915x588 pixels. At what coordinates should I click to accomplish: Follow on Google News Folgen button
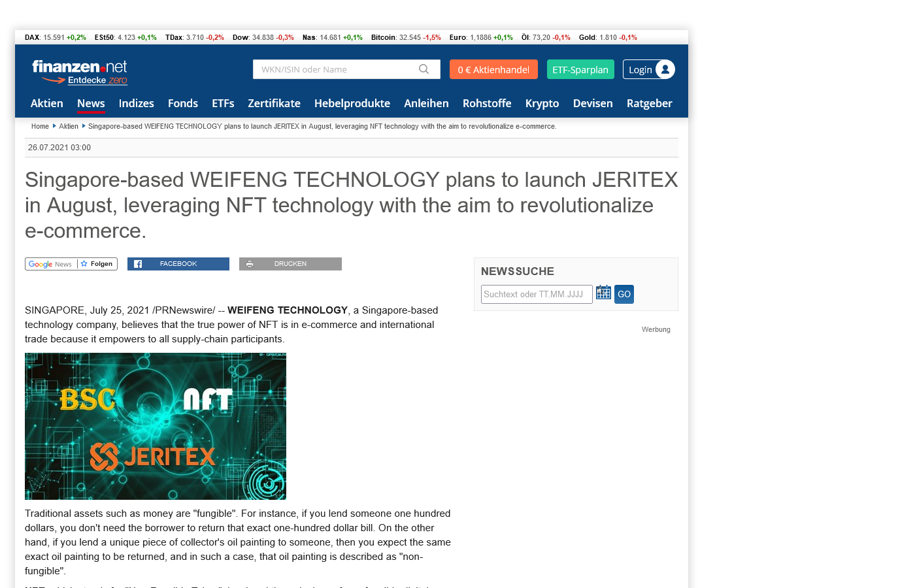71,264
